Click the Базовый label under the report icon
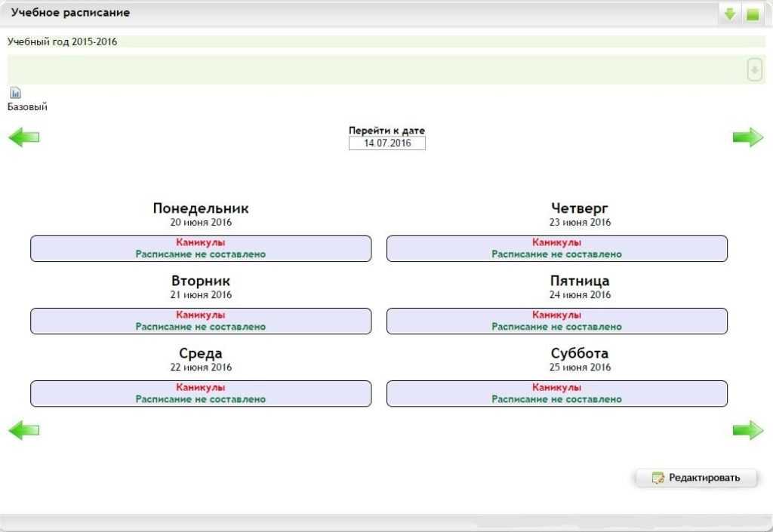 [x=27, y=107]
